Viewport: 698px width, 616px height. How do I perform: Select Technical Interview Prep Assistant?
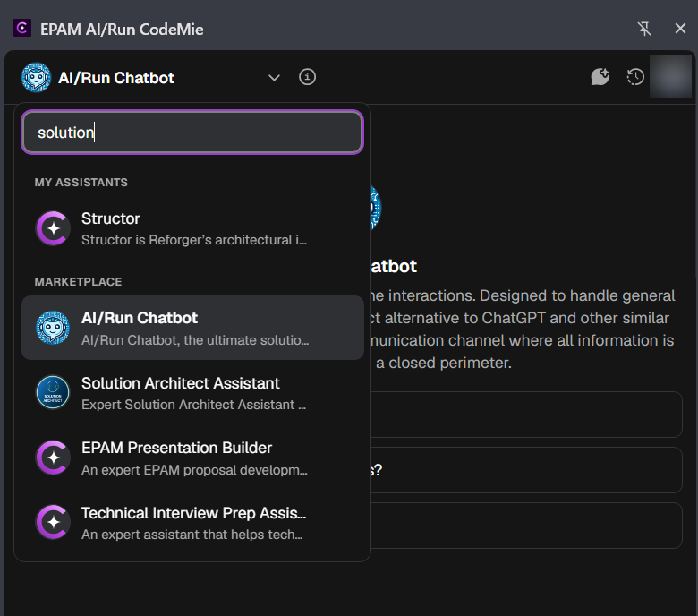[x=192, y=523]
